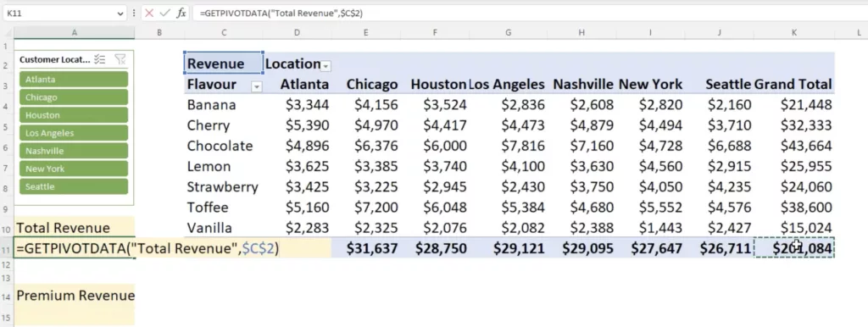Viewport: 868px width, 327px height.
Task: Open the Flavour row filter dropdown
Action: (x=256, y=86)
